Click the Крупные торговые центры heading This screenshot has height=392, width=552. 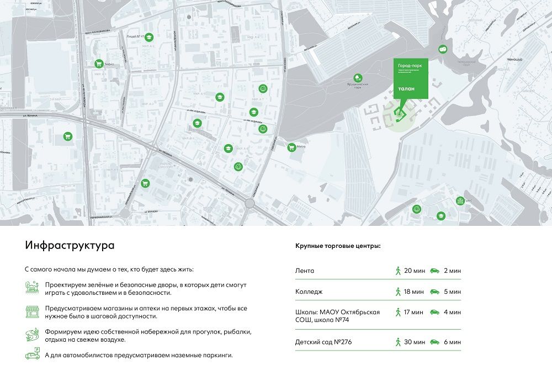pyautogui.click(x=338, y=246)
